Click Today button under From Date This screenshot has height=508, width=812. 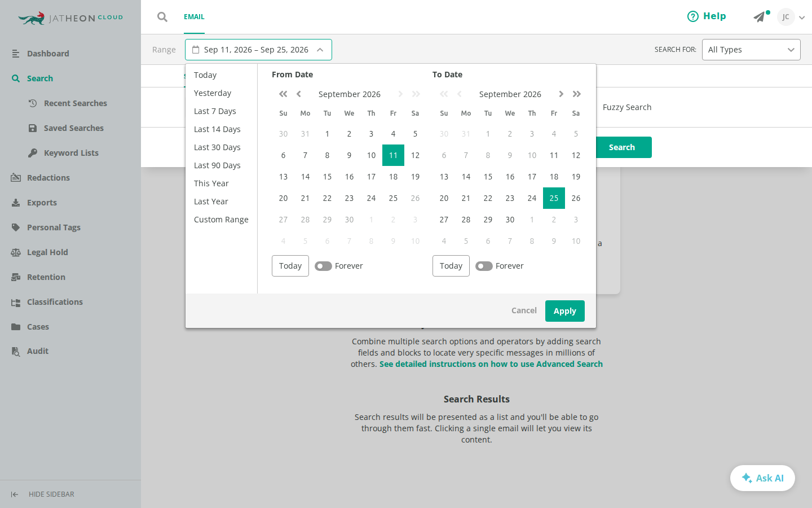click(290, 266)
